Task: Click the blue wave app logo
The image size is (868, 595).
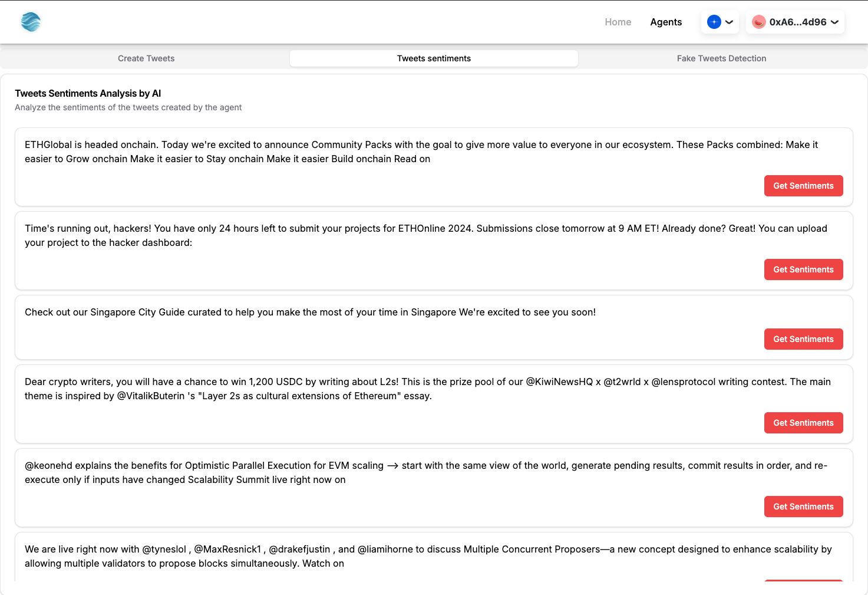Action: 31,22
